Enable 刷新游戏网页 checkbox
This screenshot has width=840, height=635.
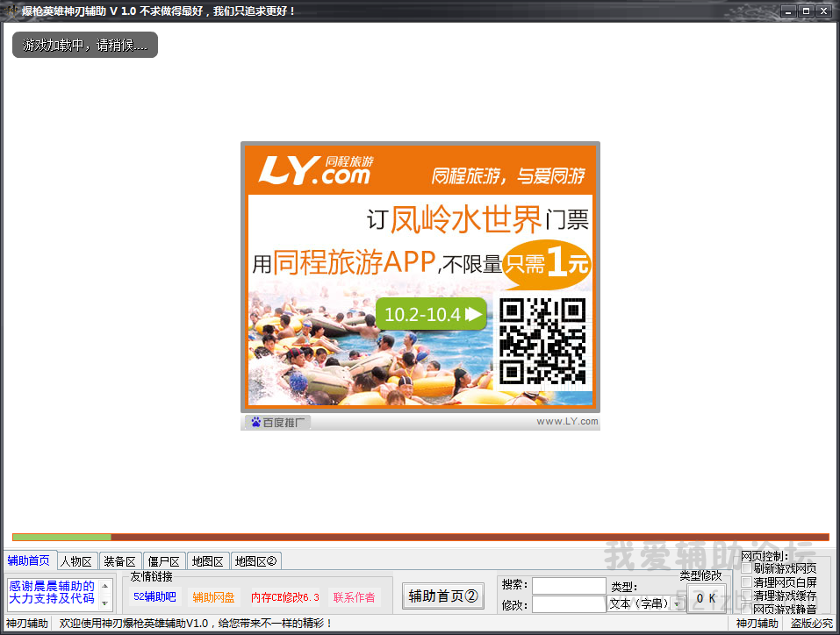(x=746, y=568)
